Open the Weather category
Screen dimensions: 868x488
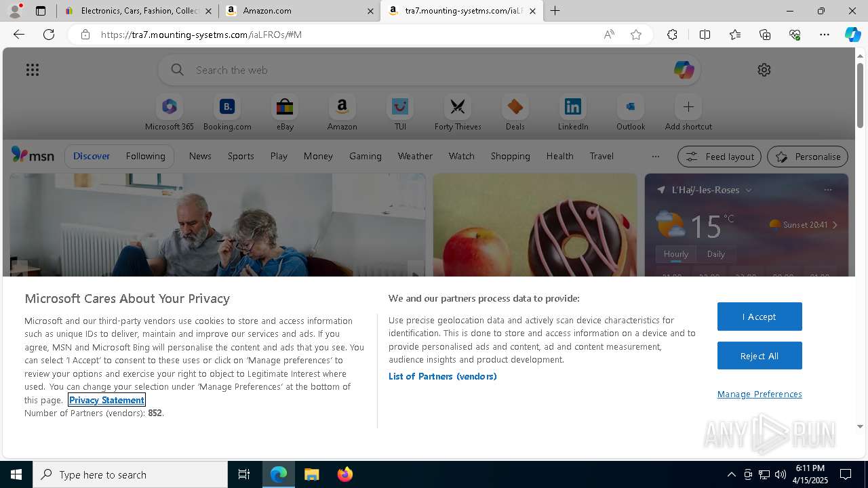415,156
